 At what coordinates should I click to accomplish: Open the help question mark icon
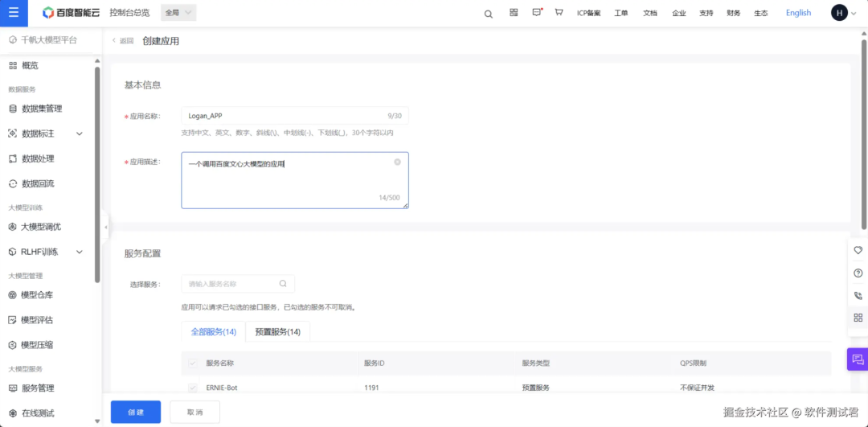858,273
